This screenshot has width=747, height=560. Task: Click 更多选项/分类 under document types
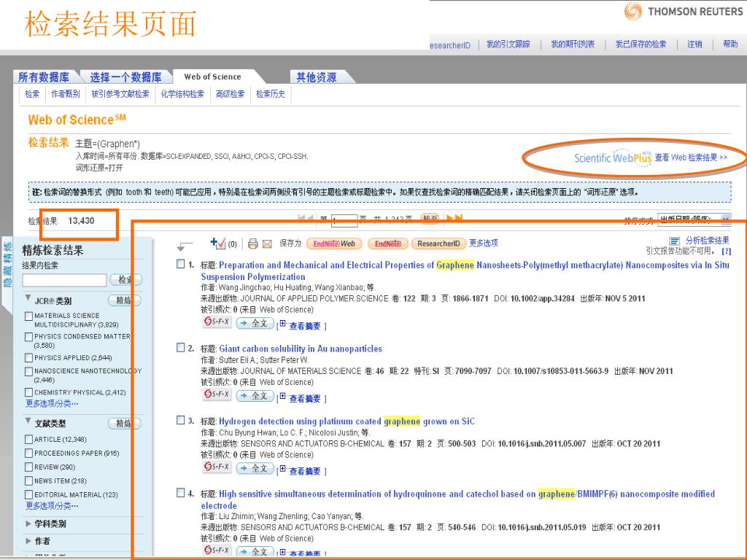click(52, 506)
